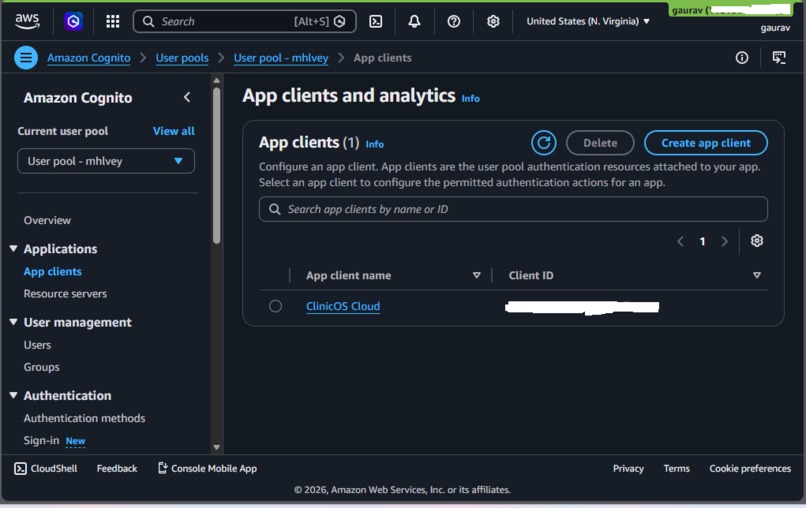Screen dimensions: 806x508
Task: Click the sidebar scroll up arrow
Action: 216,80
